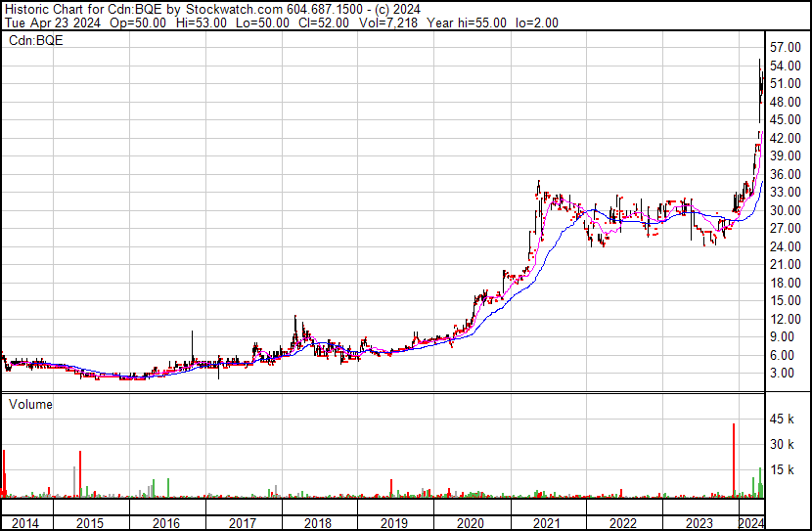Select the 2018 year marker
The width and height of the screenshot is (812, 531).
point(318,523)
